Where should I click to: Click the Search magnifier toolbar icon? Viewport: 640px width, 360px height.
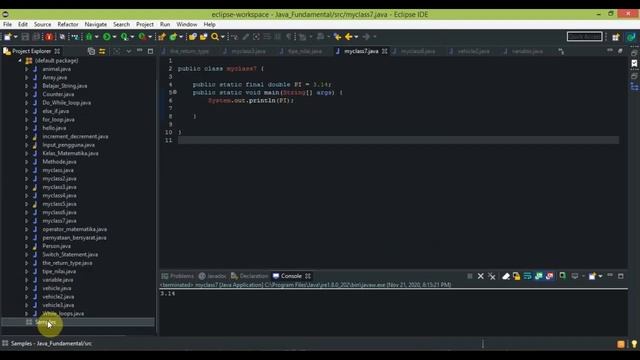click(215, 37)
